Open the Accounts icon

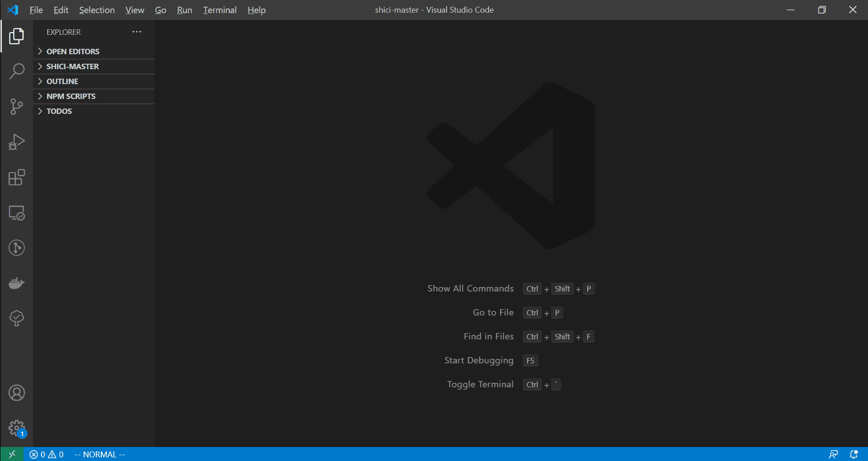pyautogui.click(x=17, y=393)
